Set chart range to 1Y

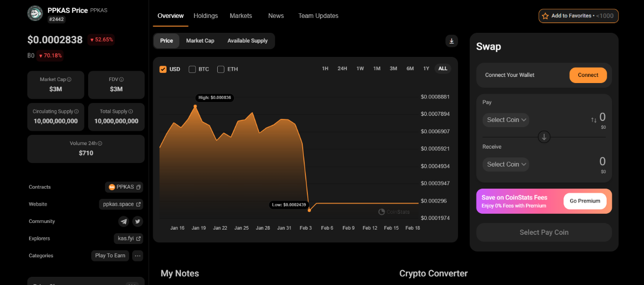(x=426, y=69)
